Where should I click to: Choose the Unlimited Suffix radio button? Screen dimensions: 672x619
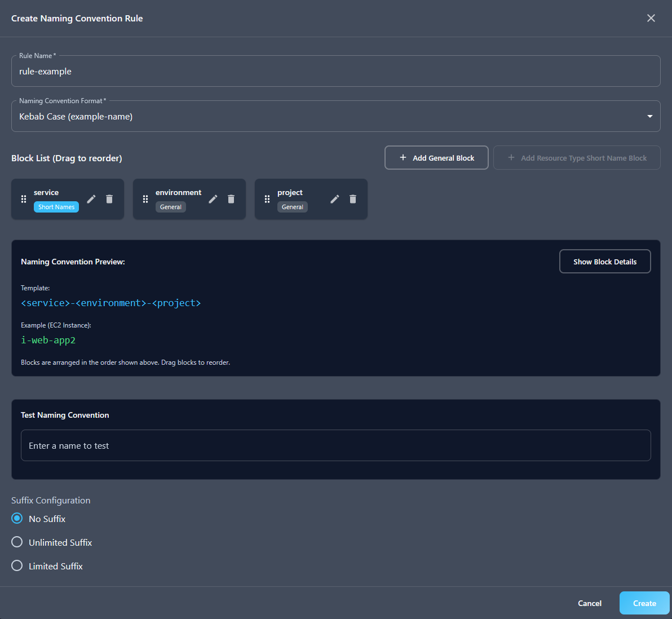[17, 542]
